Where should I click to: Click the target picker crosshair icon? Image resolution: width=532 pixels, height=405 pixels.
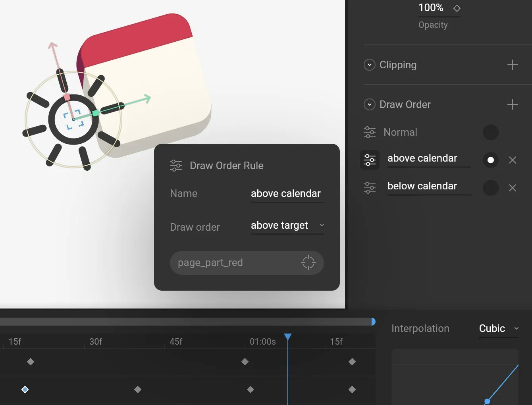click(308, 262)
